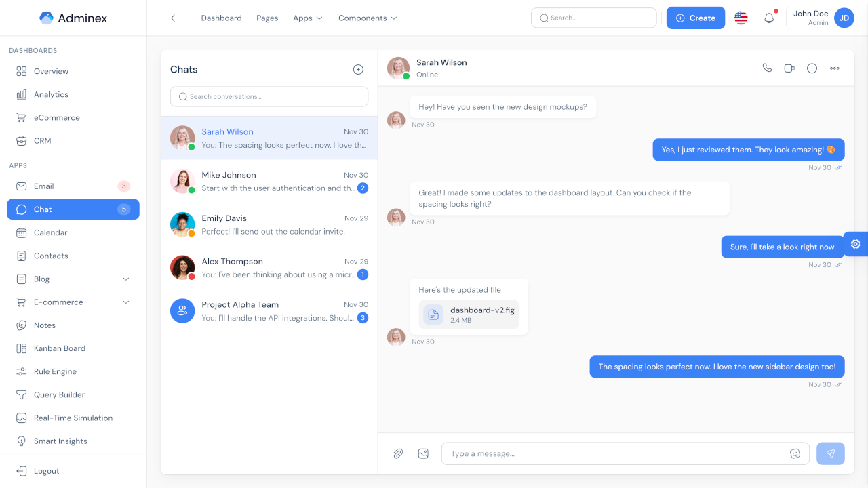Screen dimensions: 868x488
Task: Open the settings gear customizer tab
Action: click(x=856, y=244)
